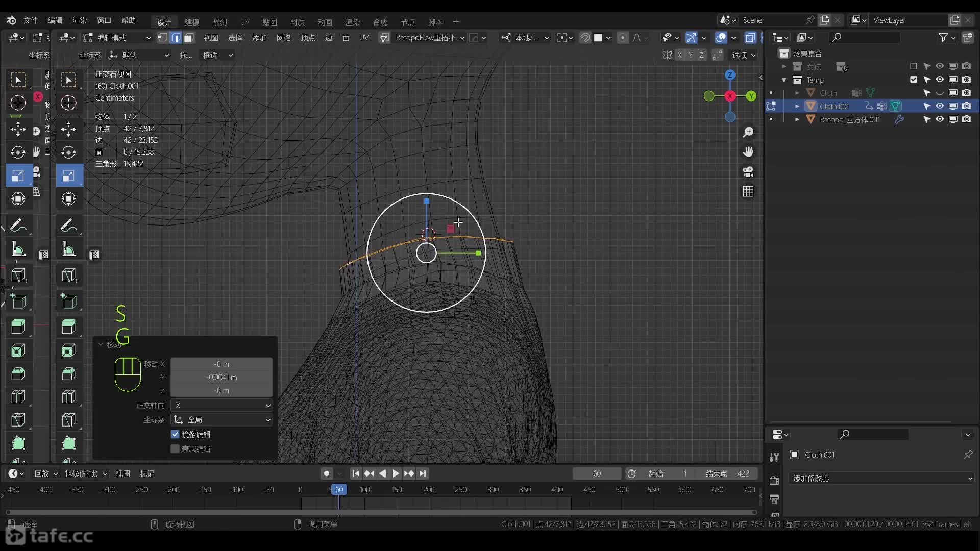Click the zoom view magnifier icon
This screenshot has height=551, width=980.
[748, 133]
